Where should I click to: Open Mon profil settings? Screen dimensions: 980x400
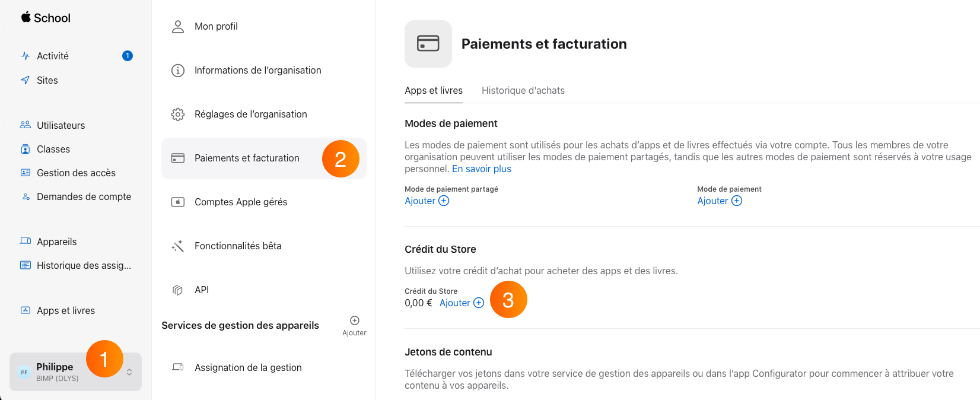[264, 26]
